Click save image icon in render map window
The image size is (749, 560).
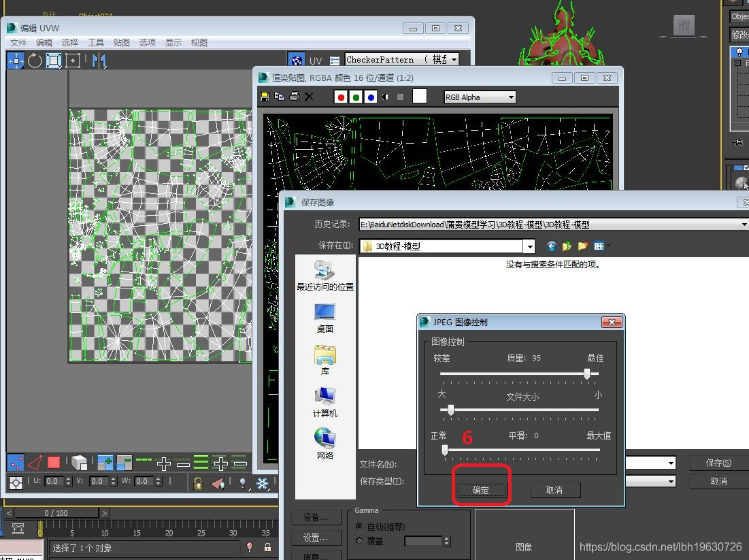click(x=264, y=97)
